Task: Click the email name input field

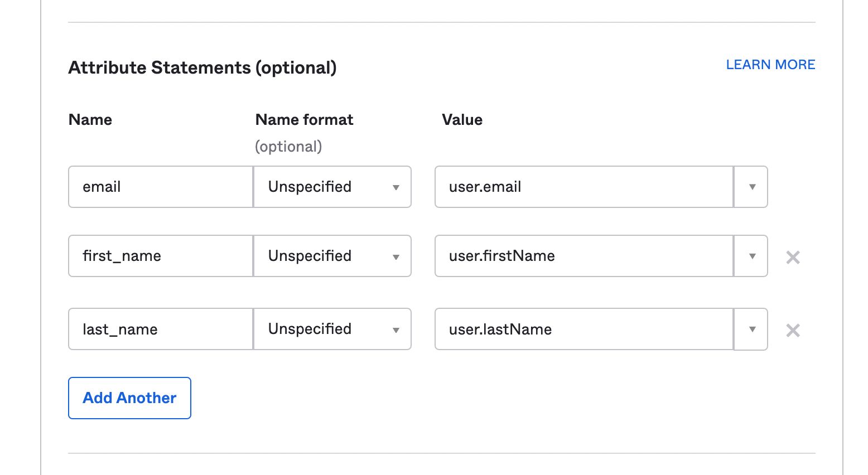Action: 161,187
